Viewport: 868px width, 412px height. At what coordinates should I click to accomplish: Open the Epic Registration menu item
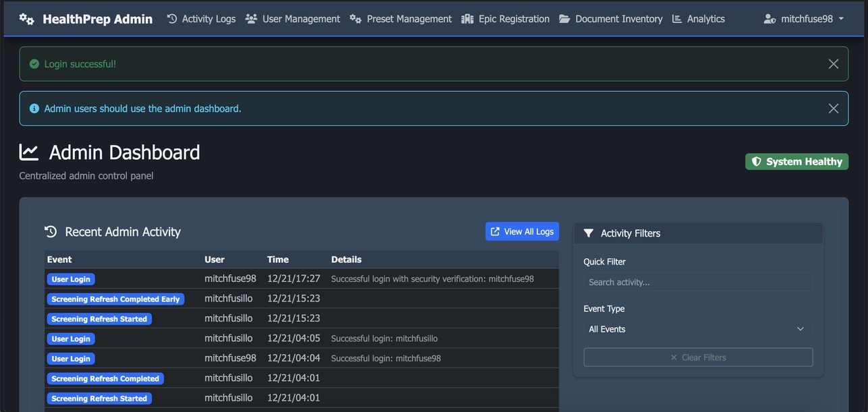pyautogui.click(x=513, y=19)
